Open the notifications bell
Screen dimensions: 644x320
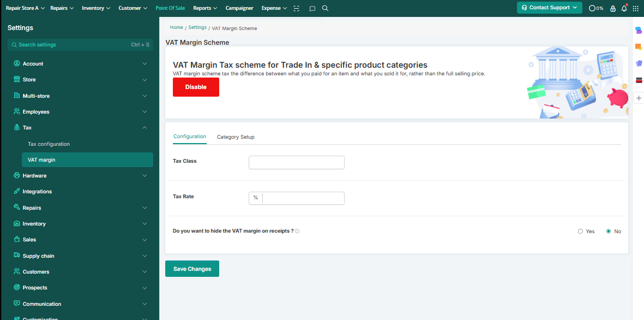624,8
